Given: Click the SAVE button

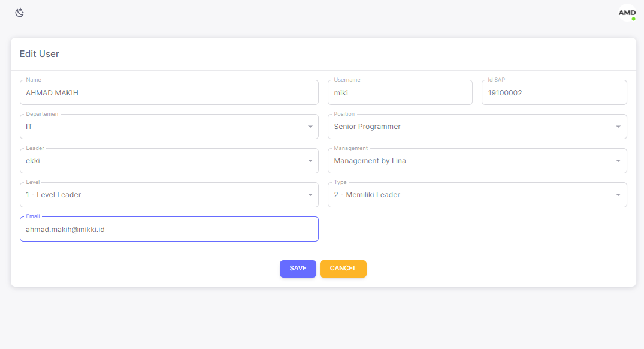Looking at the screenshot, I should click(x=298, y=269).
